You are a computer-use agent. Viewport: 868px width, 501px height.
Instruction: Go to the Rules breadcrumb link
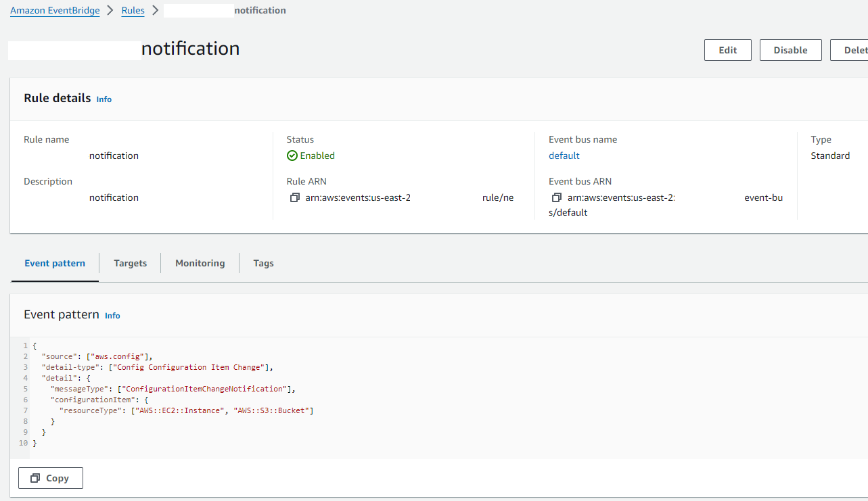click(x=133, y=10)
